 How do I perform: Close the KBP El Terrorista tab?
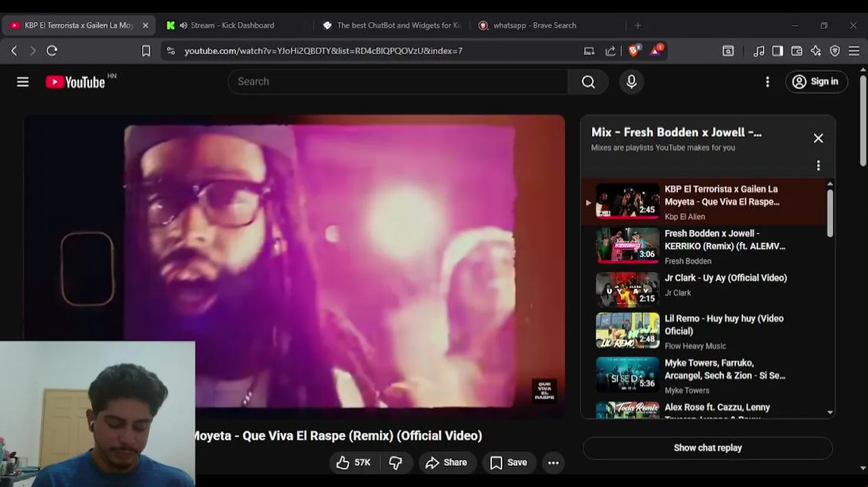coord(145,26)
